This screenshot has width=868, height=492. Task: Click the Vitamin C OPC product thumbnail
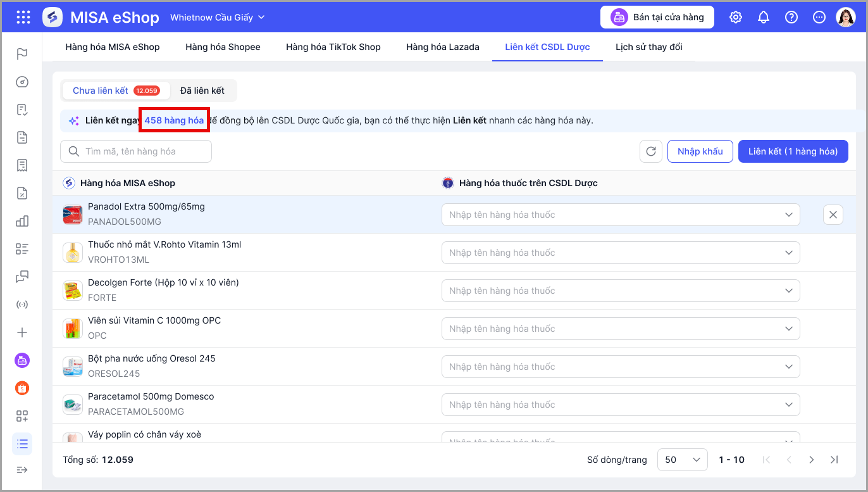pyautogui.click(x=73, y=329)
